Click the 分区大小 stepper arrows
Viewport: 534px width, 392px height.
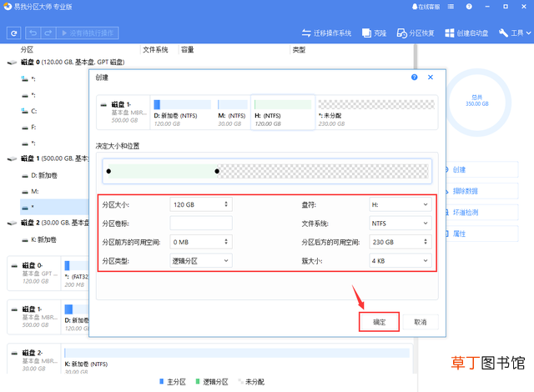(x=226, y=204)
